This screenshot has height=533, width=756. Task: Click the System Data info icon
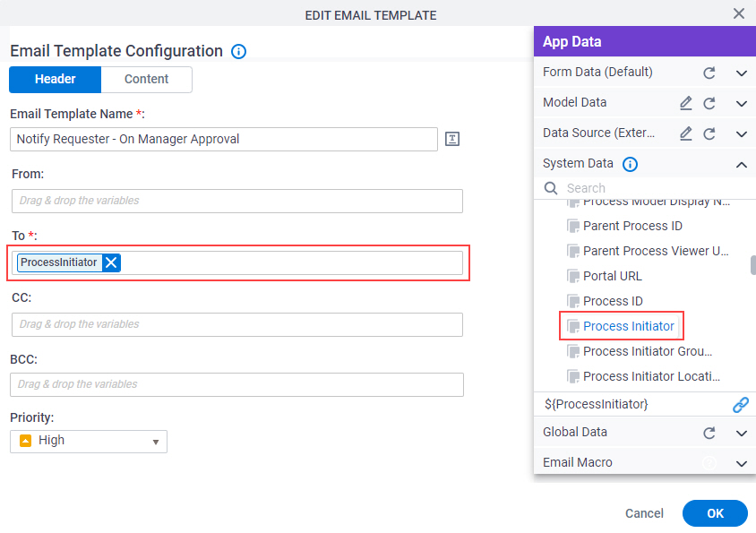[630, 164]
